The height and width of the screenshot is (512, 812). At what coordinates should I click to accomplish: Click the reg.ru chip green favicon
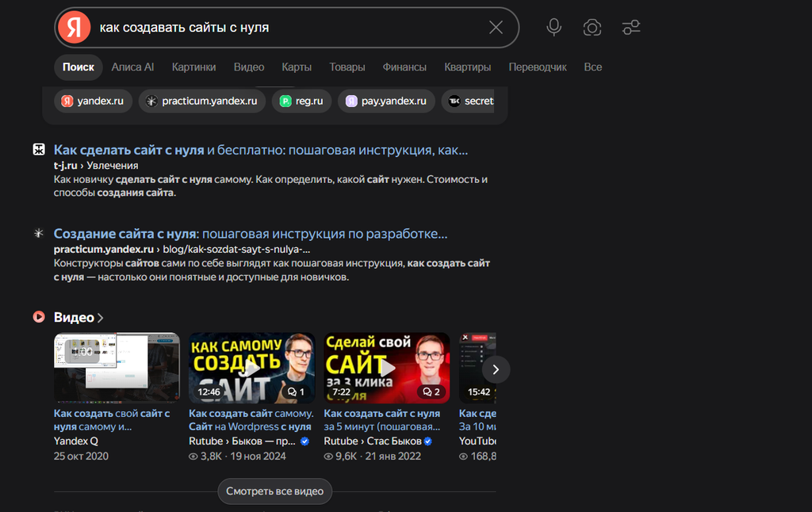pyautogui.click(x=285, y=101)
